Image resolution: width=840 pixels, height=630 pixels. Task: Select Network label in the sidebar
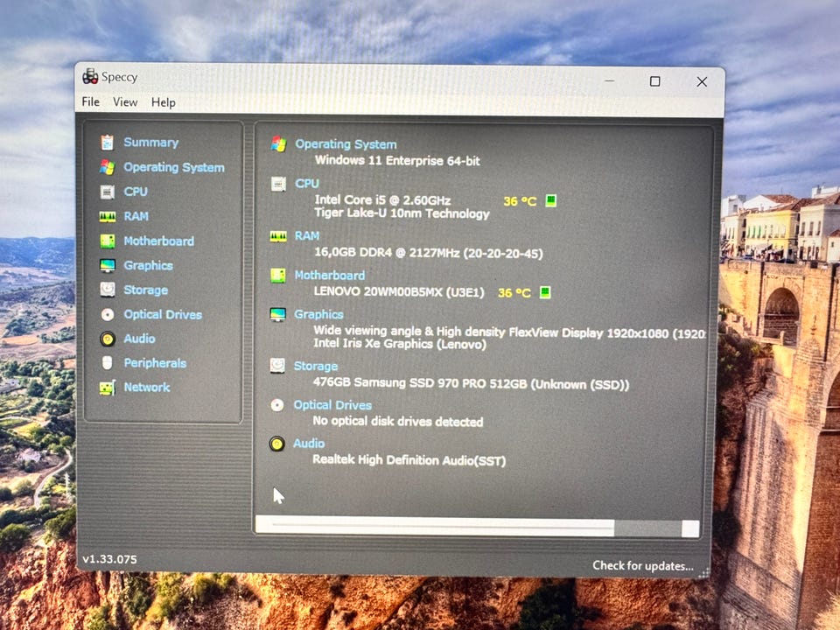point(147,388)
